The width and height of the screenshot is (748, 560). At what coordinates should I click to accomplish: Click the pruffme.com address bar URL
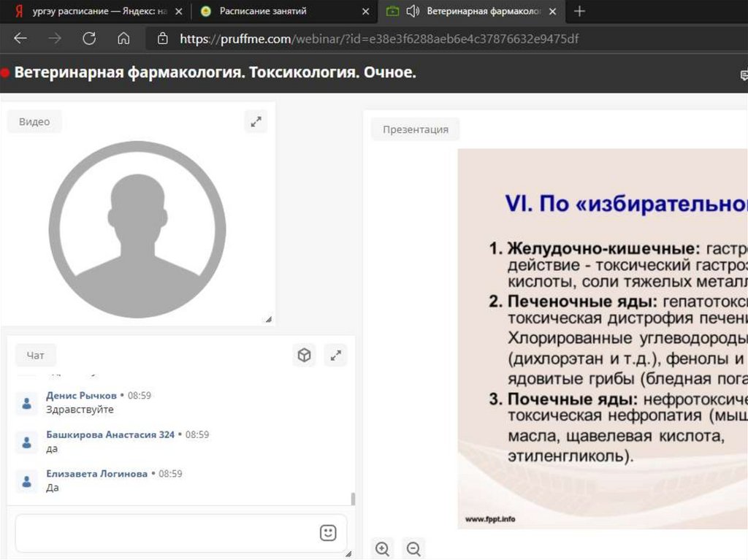pos(380,39)
